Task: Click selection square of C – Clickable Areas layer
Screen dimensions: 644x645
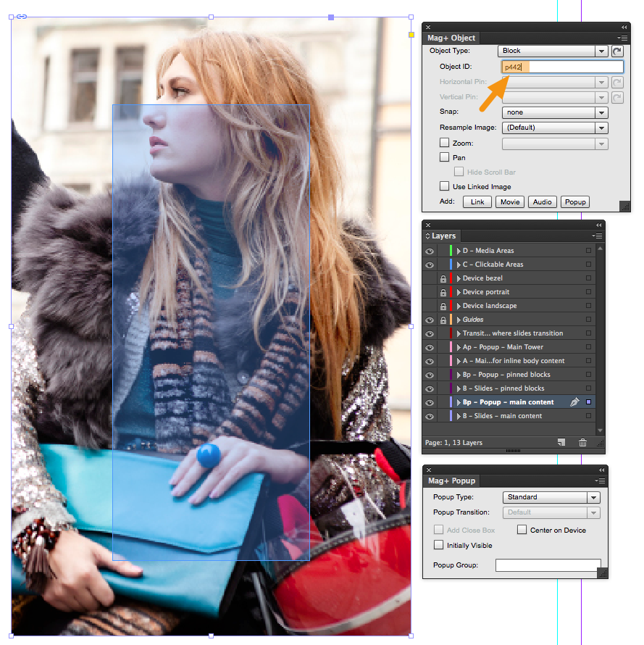Action: (588, 264)
